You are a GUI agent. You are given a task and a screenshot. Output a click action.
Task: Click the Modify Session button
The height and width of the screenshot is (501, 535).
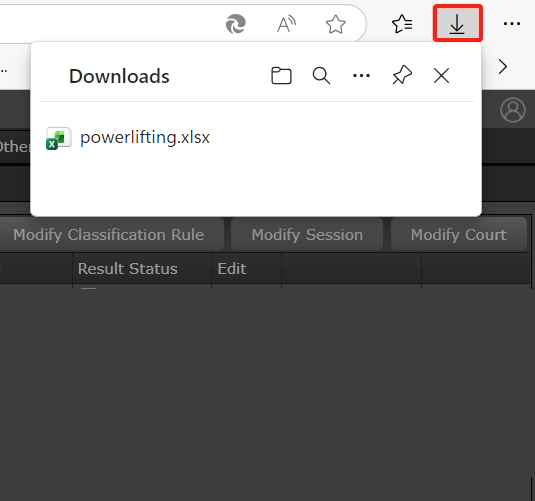(x=307, y=234)
